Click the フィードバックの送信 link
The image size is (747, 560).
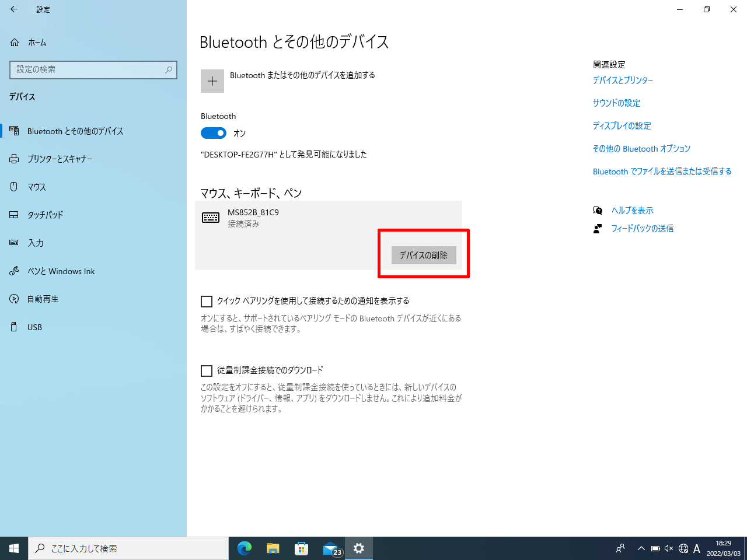pyautogui.click(x=643, y=229)
